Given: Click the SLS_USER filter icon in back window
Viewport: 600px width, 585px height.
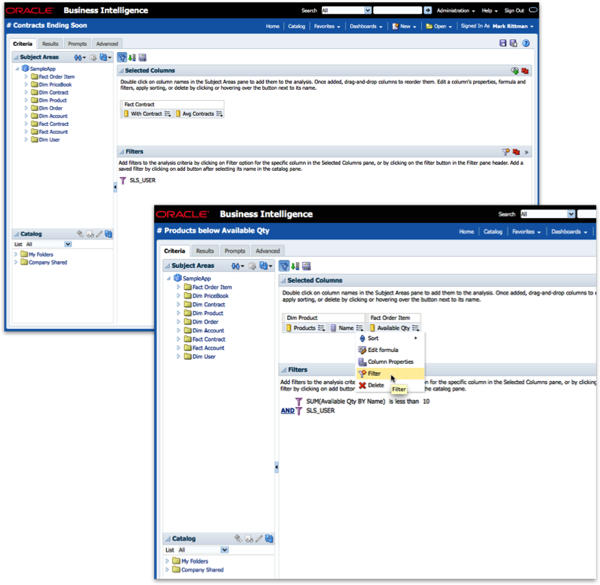Looking at the screenshot, I should tap(123, 181).
